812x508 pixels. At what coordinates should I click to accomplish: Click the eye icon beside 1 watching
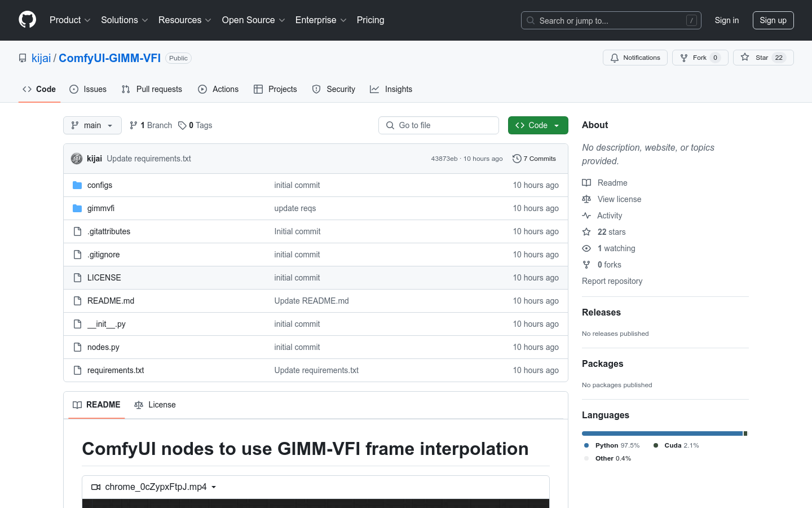pos(586,248)
